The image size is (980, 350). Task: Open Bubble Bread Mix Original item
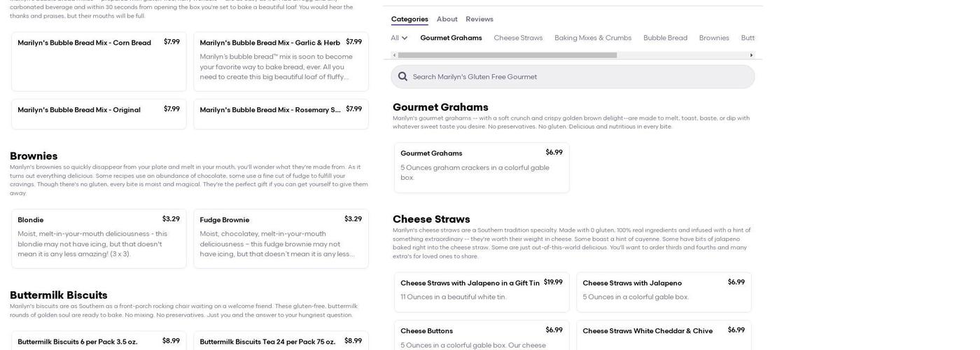(99, 114)
